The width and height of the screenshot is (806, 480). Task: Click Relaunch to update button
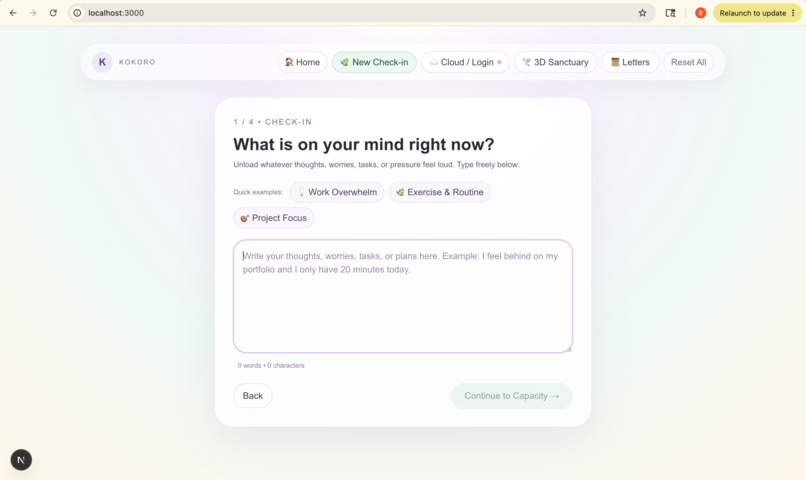753,13
